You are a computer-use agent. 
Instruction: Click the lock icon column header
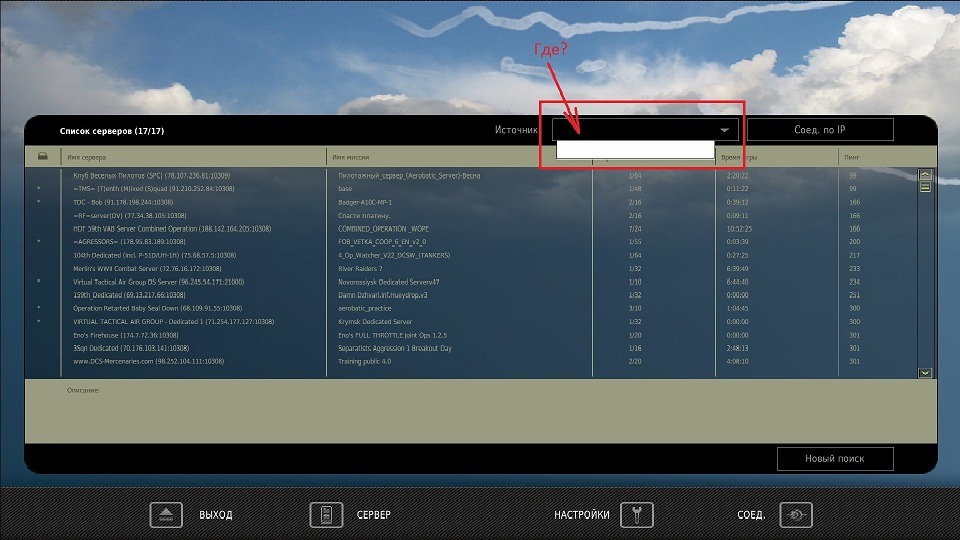tap(42, 157)
